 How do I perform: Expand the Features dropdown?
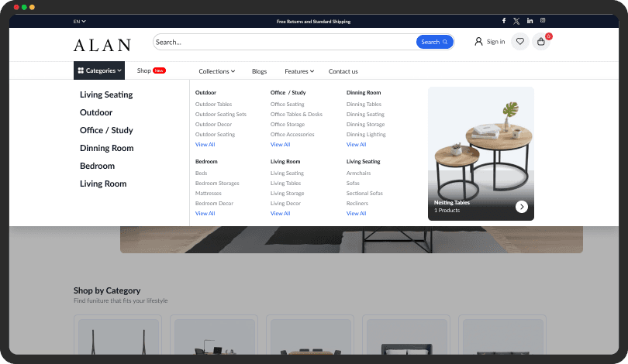pyautogui.click(x=299, y=71)
